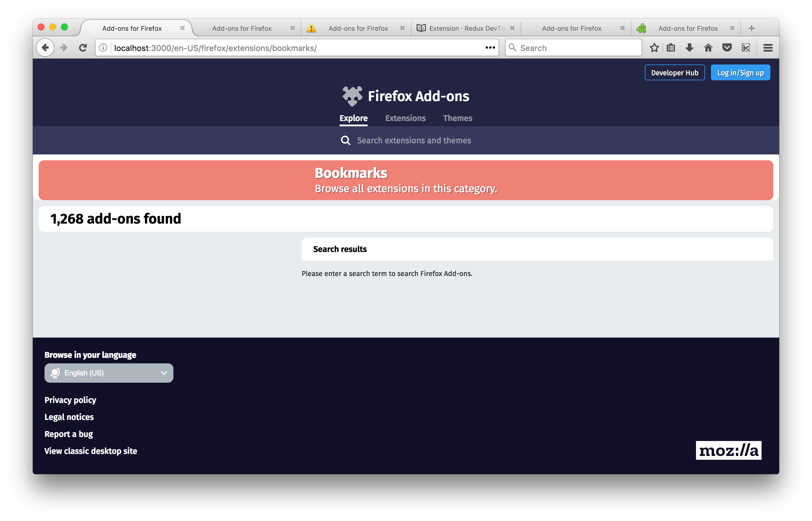Switch to the Extensions navigation tab
812x521 pixels.
click(405, 118)
